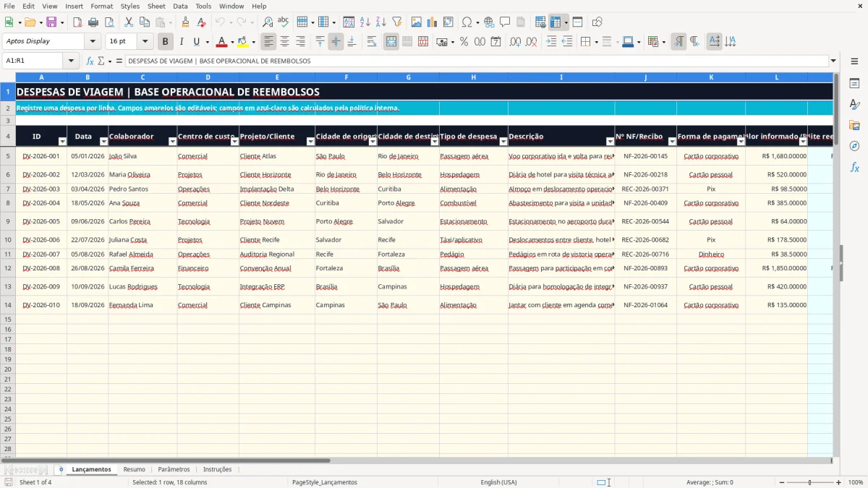This screenshot has width=868, height=488.
Task: Open the Font Name dropdown
Action: click(x=93, y=42)
